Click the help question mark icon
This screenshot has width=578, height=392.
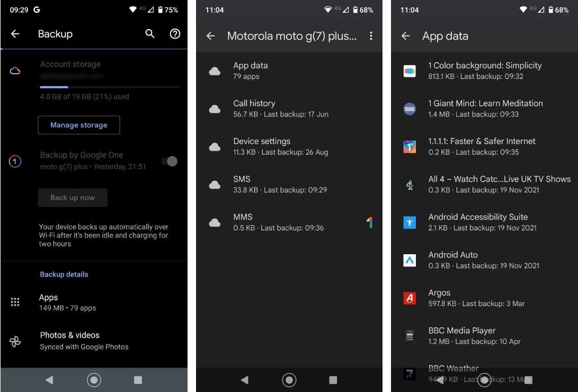(x=174, y=34)
